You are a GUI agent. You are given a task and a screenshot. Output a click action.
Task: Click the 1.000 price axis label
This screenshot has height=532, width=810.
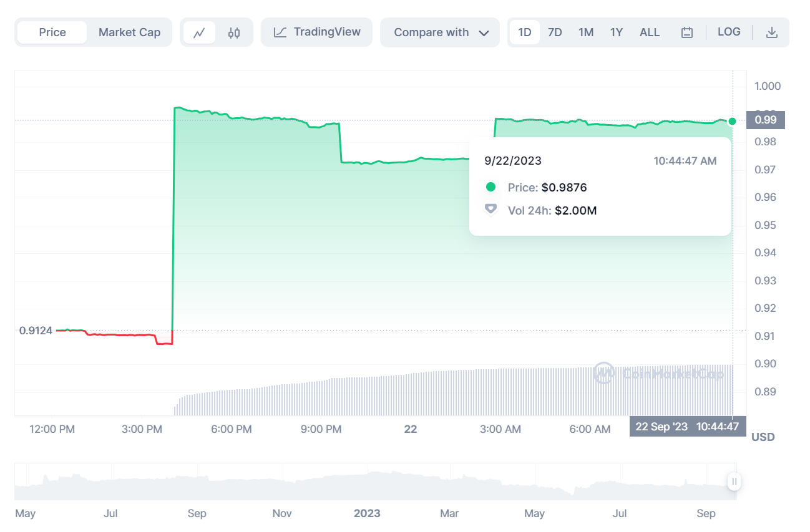[x=768, y=86]
